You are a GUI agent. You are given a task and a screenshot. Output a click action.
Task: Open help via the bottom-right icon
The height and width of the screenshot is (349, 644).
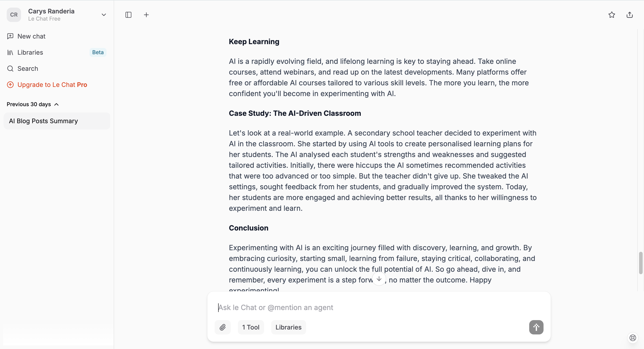633,338
